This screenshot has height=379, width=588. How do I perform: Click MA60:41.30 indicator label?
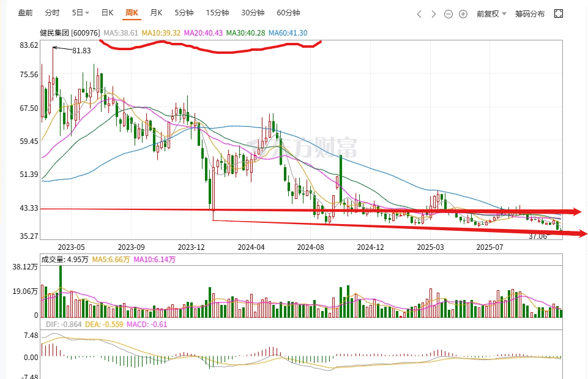pos(288,33)
